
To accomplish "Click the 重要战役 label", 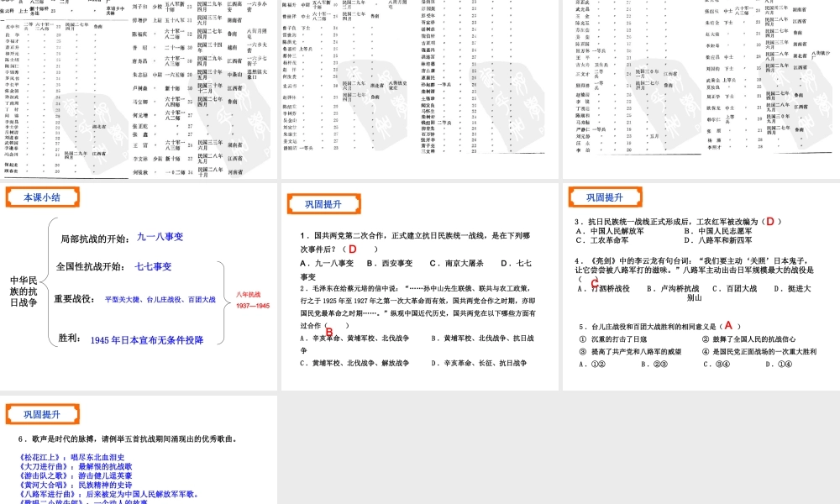I will tap(75, 299).
